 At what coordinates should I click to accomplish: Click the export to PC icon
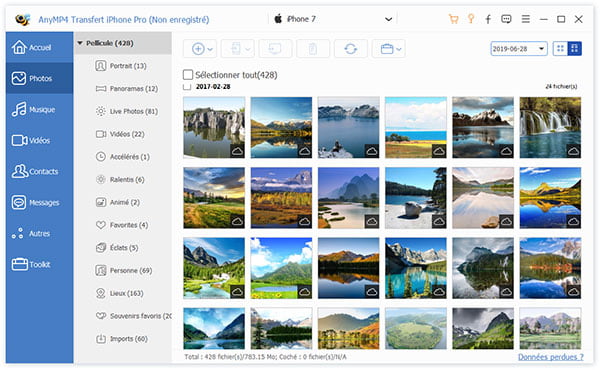275,49
